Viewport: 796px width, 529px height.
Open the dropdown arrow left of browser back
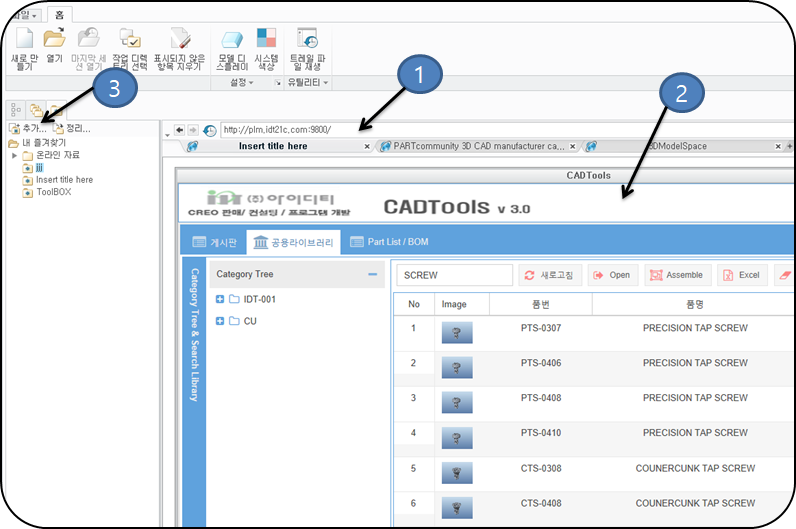(x=168, y=135)
